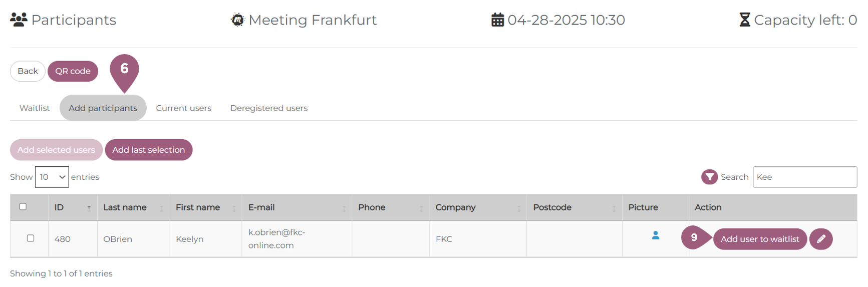Click the hourglass capacity icon
Image resolution: width=868 pixels, height=287 pixels.
(x=745, y=20)
